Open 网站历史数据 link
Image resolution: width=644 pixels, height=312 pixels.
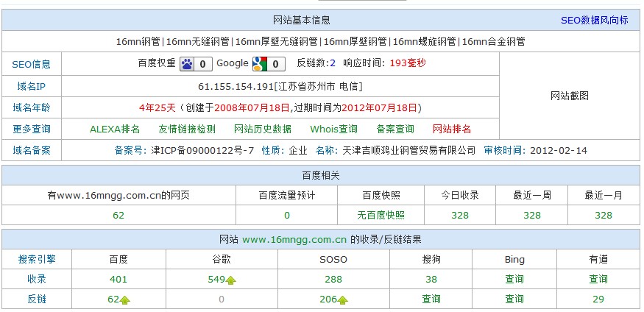(263, 129)
